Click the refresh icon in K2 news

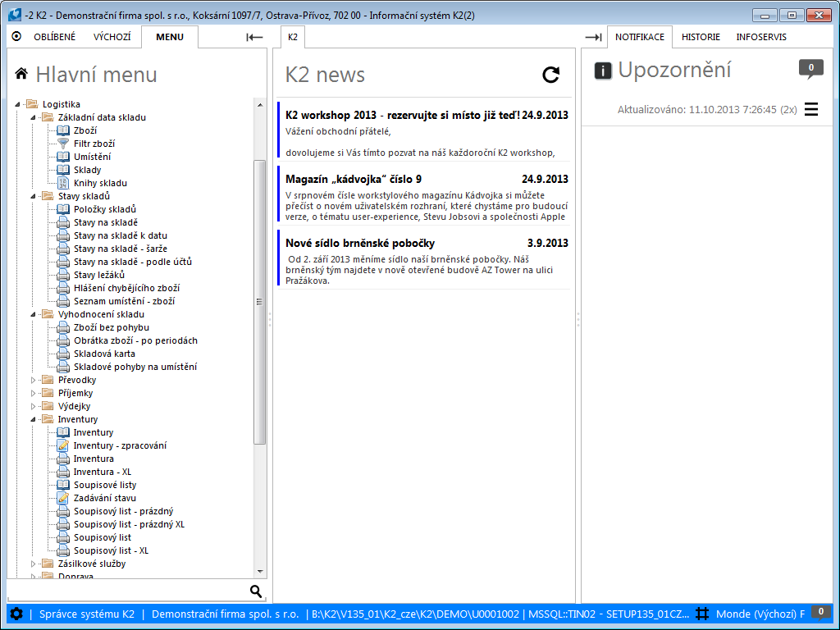(x=550, y=75)
